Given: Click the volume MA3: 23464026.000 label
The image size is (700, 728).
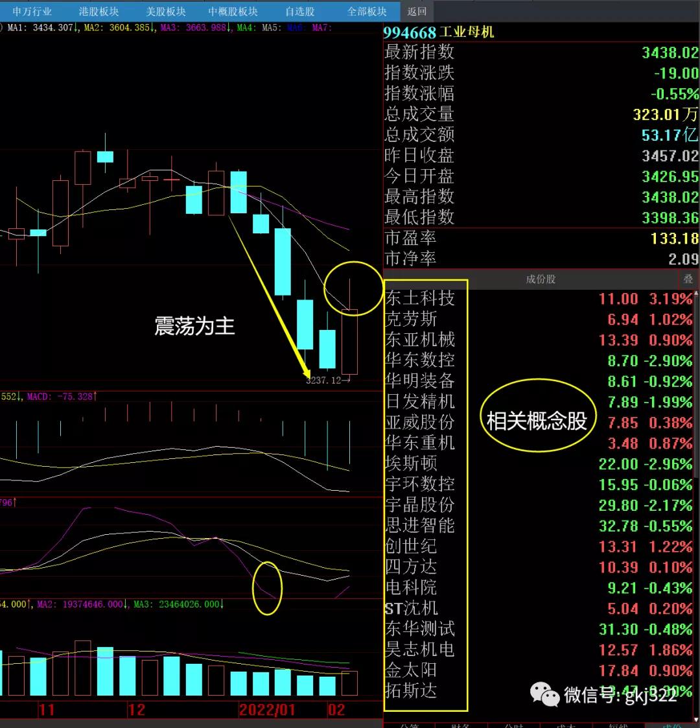Looking at the screenshot, I should [x=178, y=604].
